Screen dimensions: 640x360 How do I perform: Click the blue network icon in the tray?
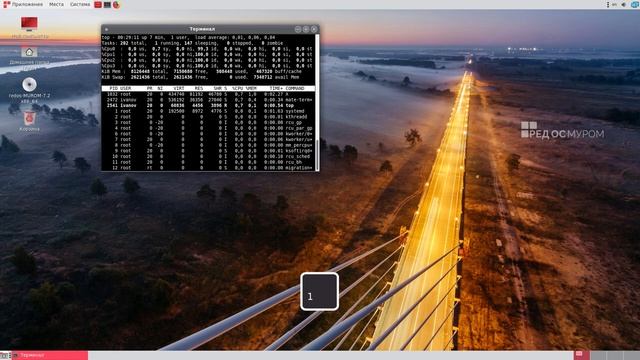coord(635,4)
